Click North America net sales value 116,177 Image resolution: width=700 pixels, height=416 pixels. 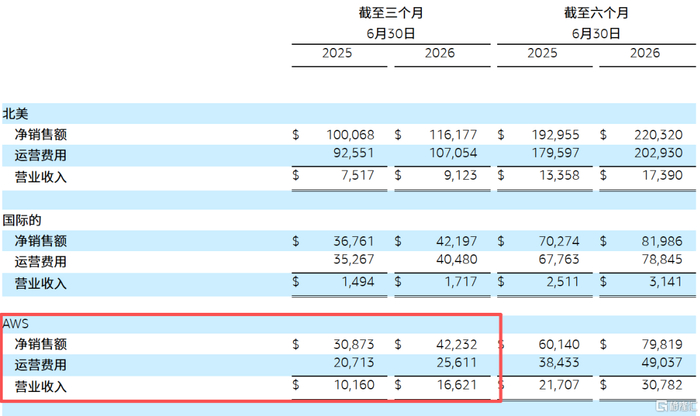[453, 135]
